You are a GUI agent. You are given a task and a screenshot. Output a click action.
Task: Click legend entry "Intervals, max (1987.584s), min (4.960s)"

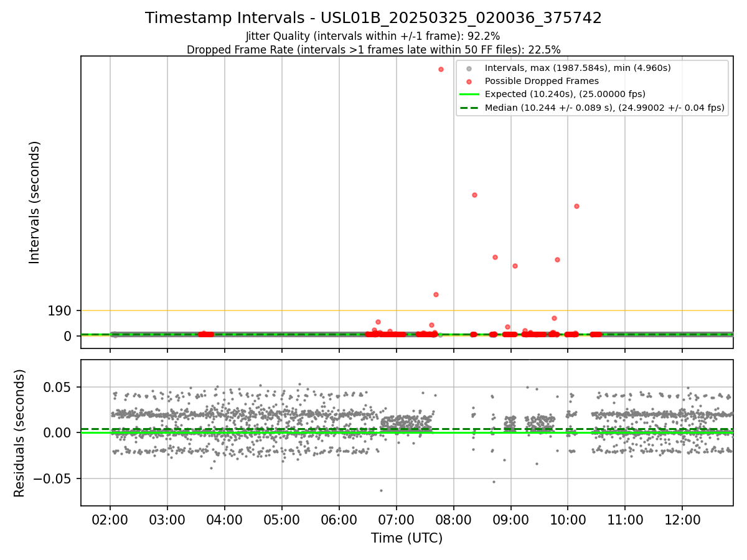point(578,68)
